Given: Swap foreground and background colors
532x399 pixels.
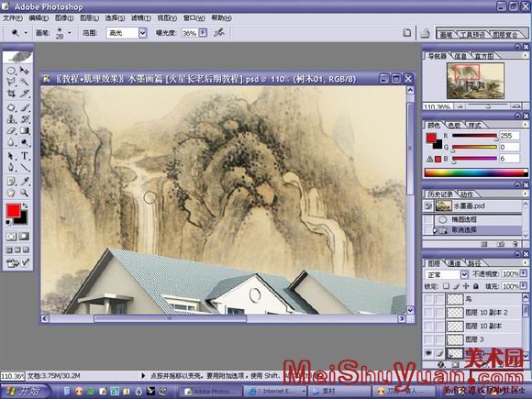Looking at the screenshot, I should (x=25, y=206).
